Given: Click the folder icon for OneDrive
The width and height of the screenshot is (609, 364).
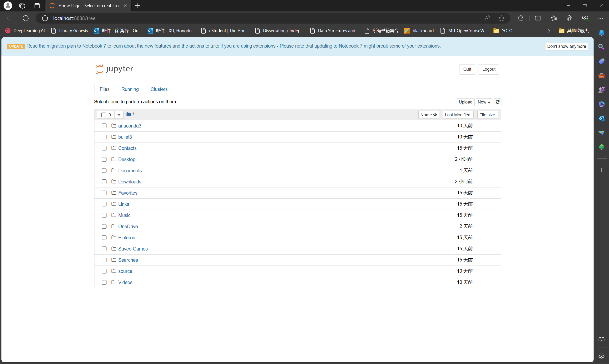Looking at the screenshot, I should (114, 226).
